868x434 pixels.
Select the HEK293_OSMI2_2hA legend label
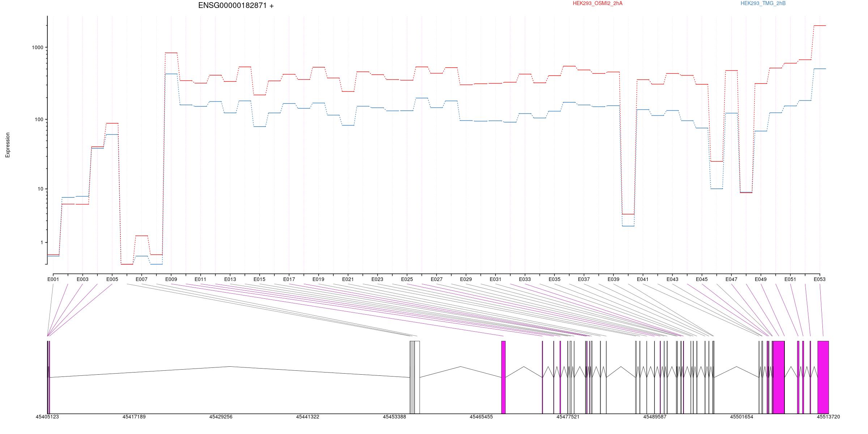click(597, 3)
